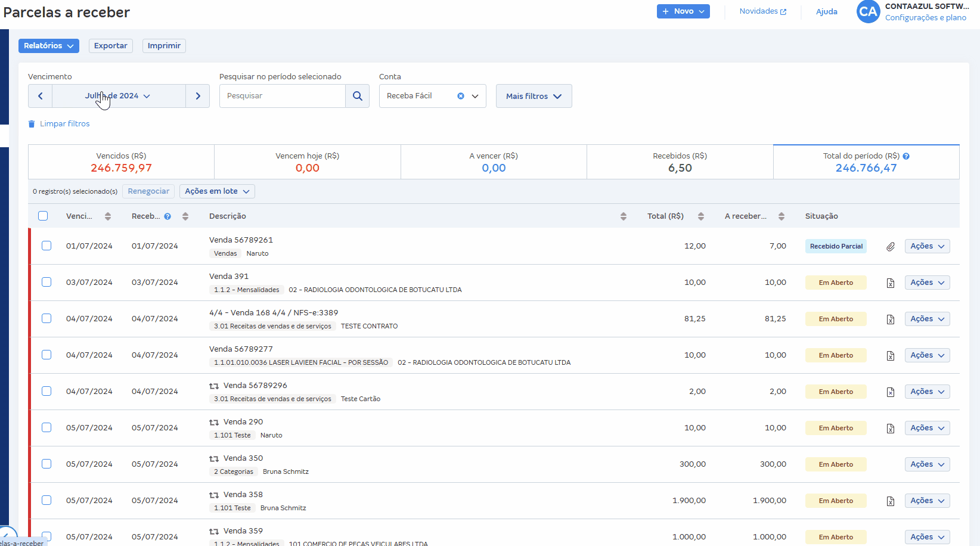Image resolution: width=980 pixels, height=546 pixels.
Task: Click the Renegociar button
Action: pos(148,191)
